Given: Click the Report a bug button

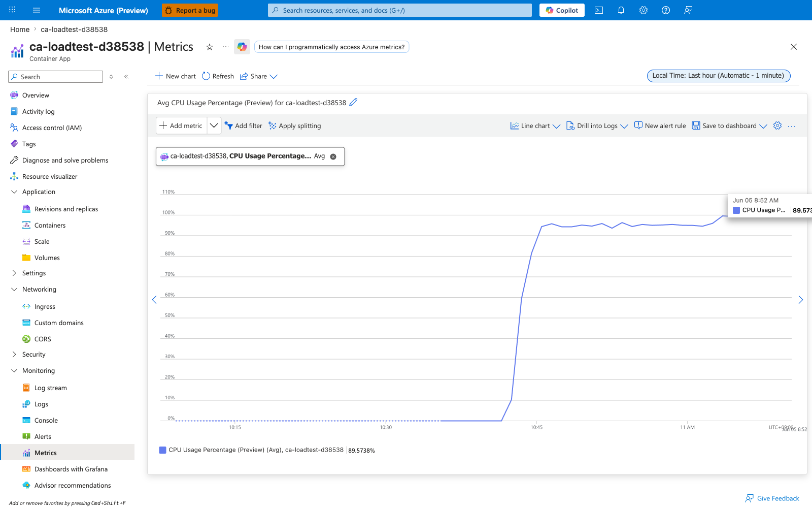Looking at the screenshot, I should pos(190,10).
